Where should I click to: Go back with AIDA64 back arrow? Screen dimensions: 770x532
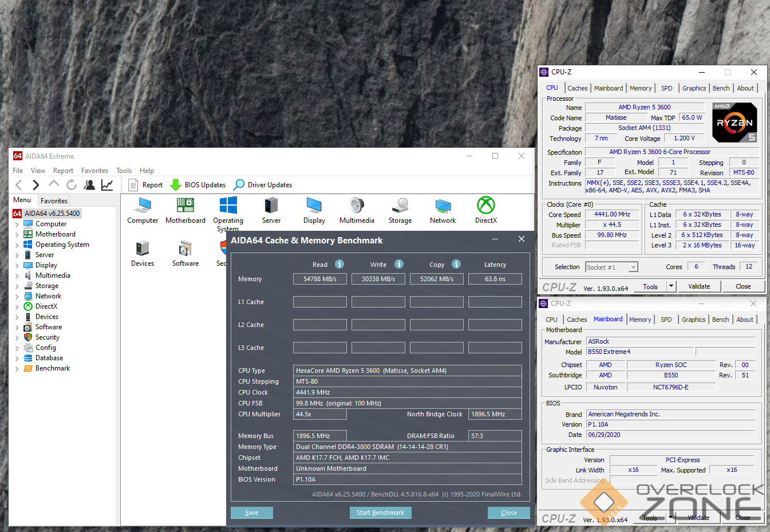coord(19,184)
